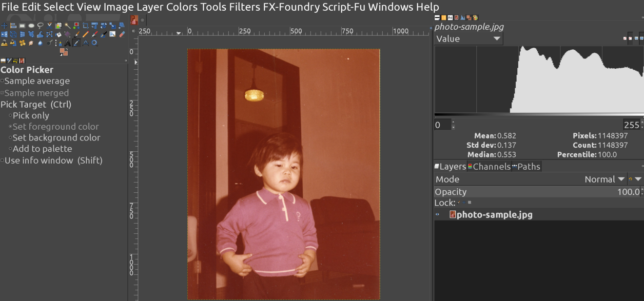Click the foreground color swatch
The image size is (644, 301).
[62, 50]
